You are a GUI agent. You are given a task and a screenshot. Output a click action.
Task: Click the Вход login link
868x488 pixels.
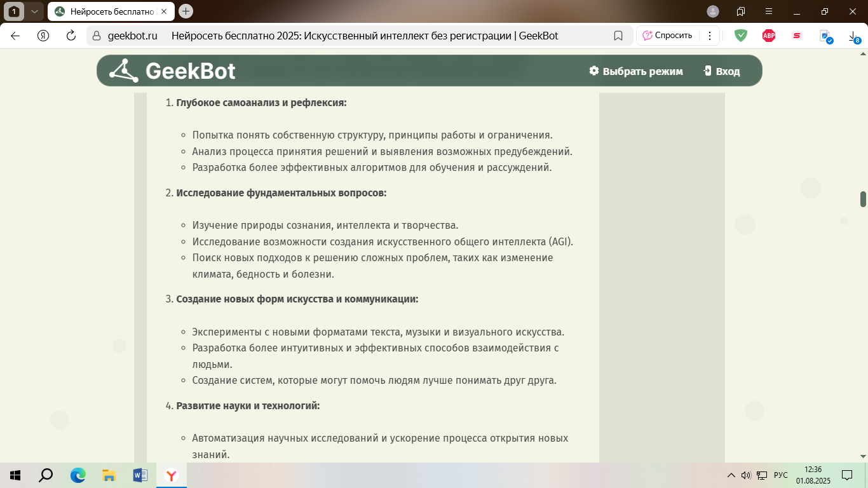pyautogui.click(x=722, y=71)
